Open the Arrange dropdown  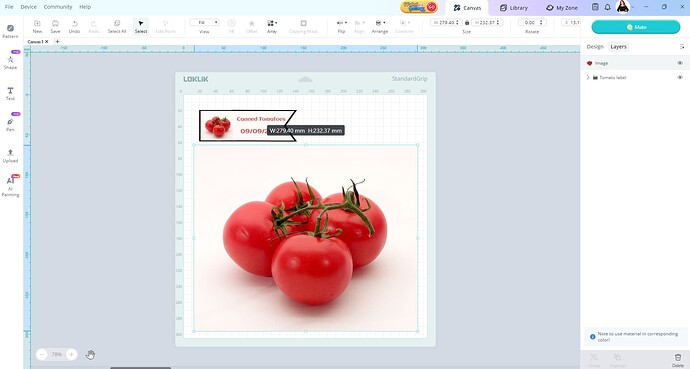[379, 26]
